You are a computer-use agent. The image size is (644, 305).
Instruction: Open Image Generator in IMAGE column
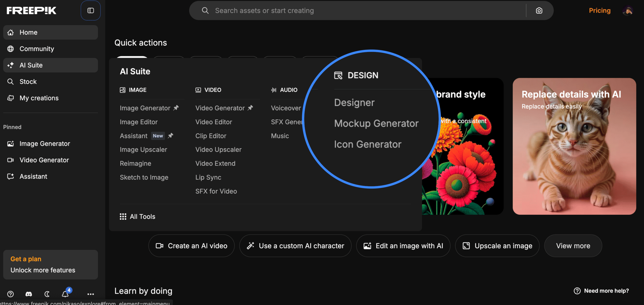[x=145, y=108]
